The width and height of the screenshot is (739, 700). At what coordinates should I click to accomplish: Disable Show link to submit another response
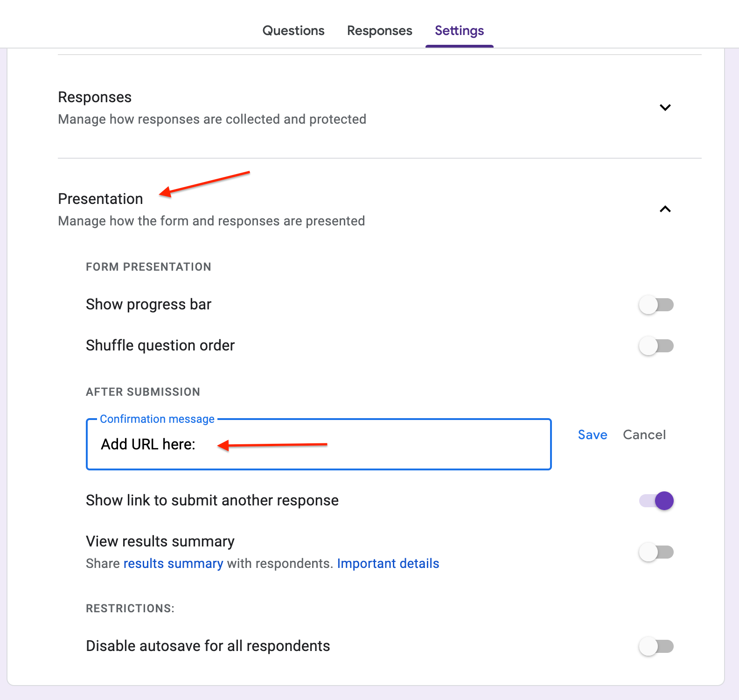[656, 501]
